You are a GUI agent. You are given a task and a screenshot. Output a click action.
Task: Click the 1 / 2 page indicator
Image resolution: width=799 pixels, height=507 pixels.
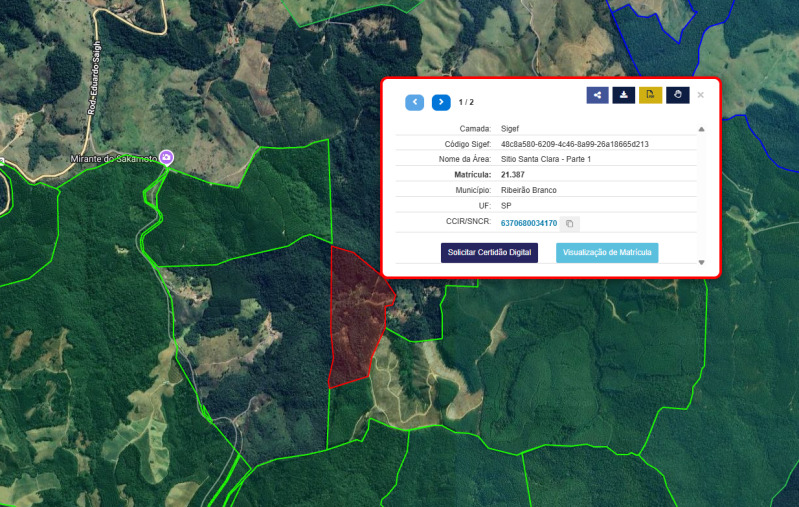pyautogui.click(x=466, y=102)
